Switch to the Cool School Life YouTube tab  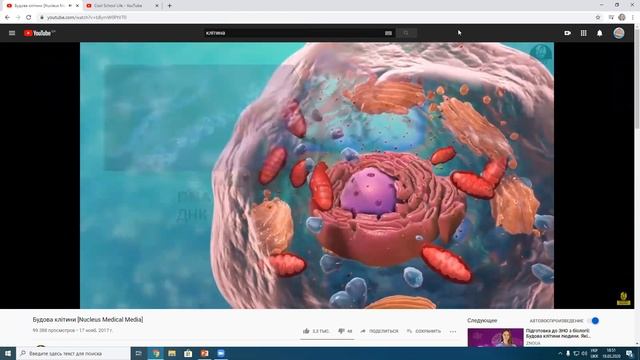click(118, 6)
